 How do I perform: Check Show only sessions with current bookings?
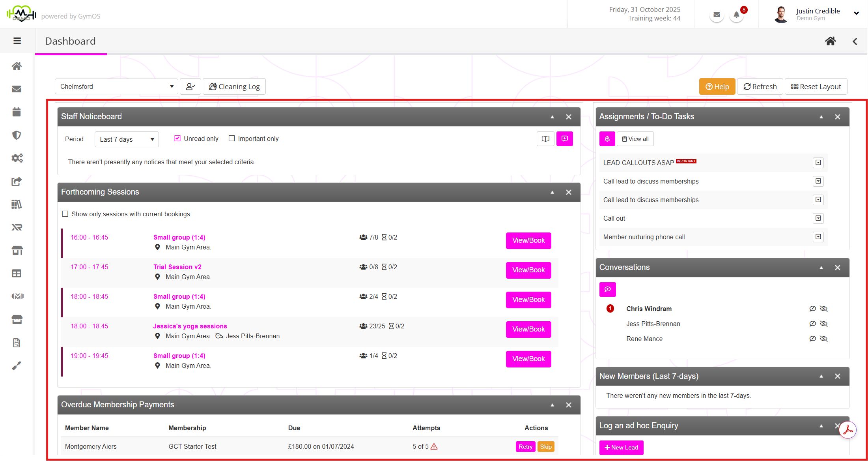pyautogui.click(x=65, y=214)
